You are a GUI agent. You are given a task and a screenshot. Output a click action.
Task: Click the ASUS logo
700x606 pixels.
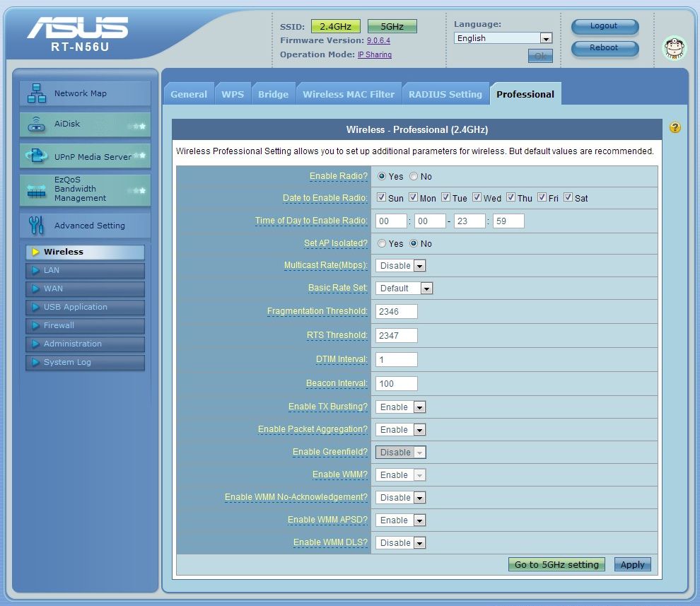tap(78, 28)
